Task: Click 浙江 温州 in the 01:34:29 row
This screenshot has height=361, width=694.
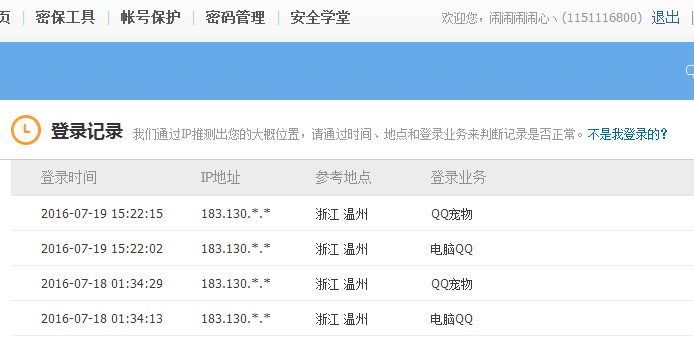Action: 341,284
